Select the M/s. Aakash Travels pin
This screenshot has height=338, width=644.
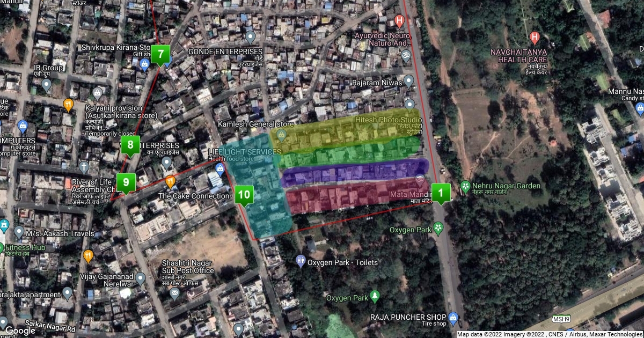pos(19,233)
